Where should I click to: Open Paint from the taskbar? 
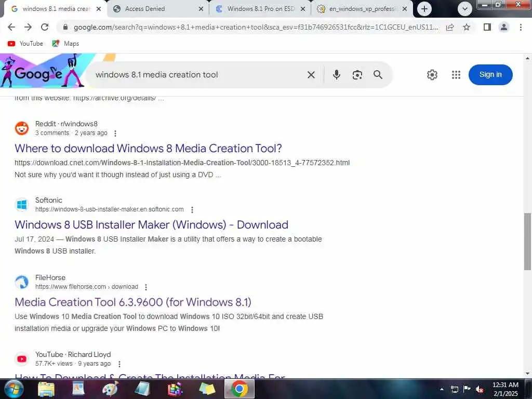click(110, 389)
